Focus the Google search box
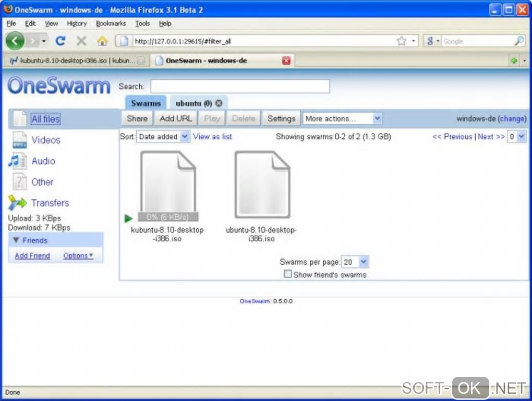 [x=477, y=41]
